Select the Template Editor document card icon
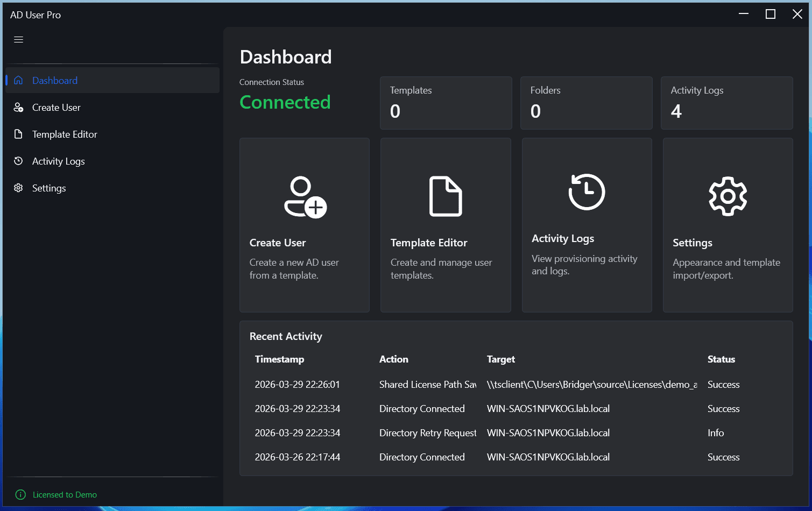Screen dimensions: 812x511 (x=445, y=197)
